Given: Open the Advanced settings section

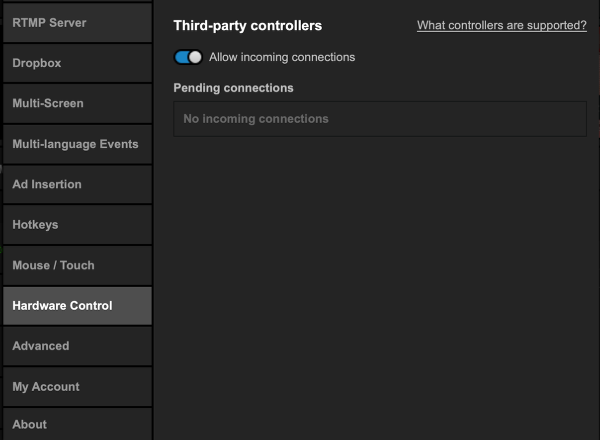Looking at the screenshot, I should 77,346.
